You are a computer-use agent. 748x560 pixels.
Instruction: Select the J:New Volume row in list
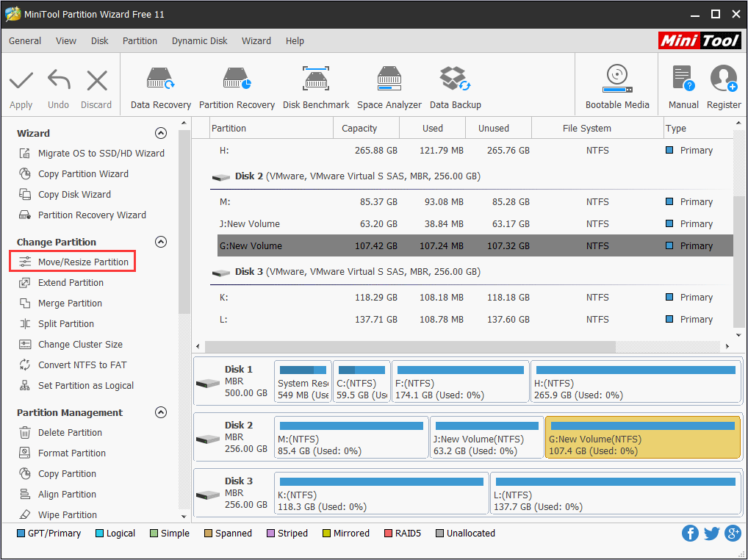pyautogui.click(x=475, y=223)
